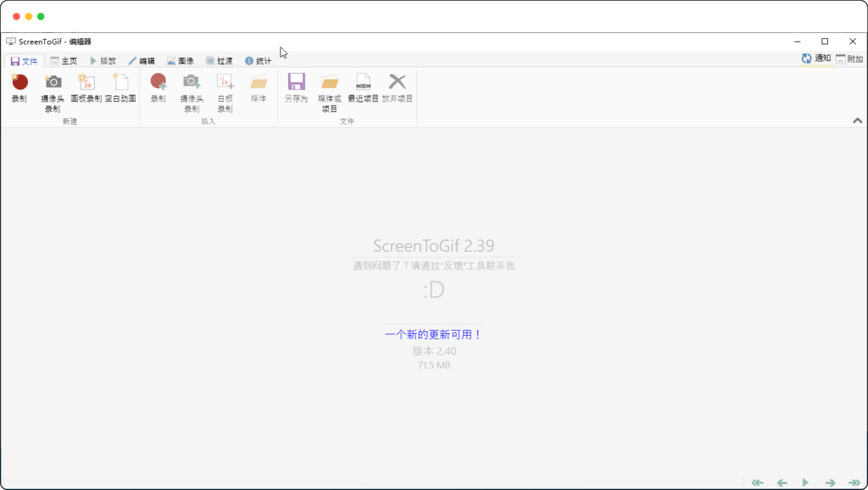Create a blank animation (空白动画)
This screenshot has height=490, width=868.
120,82
